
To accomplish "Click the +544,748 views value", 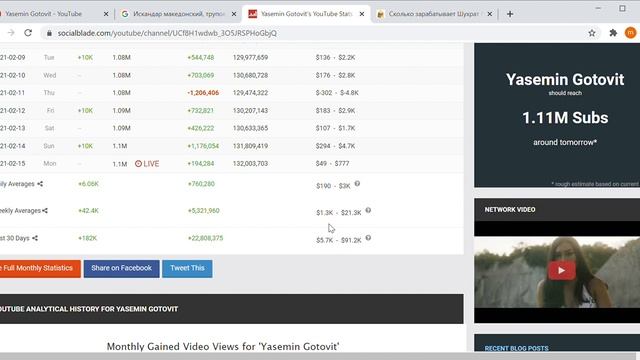I will (200, 58).
